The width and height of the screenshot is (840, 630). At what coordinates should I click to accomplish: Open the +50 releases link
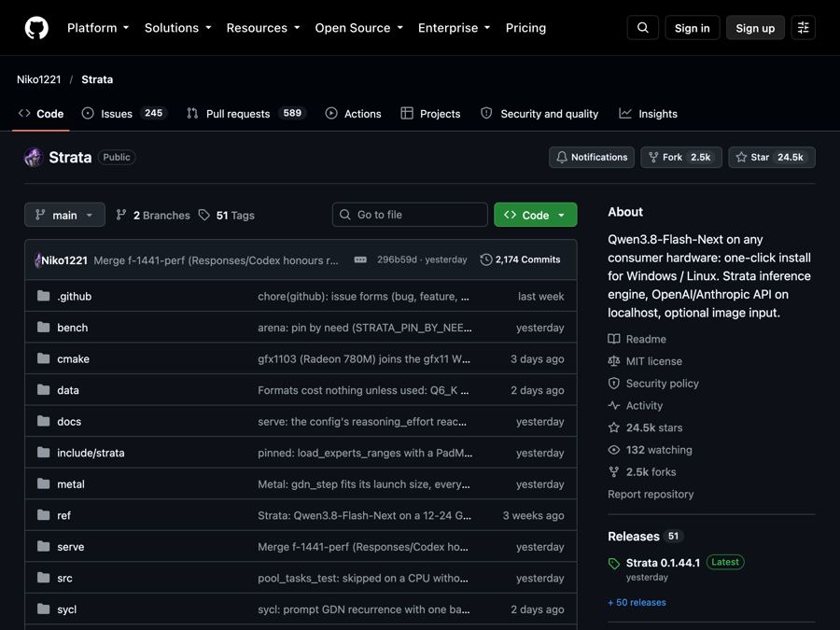tap(637, 602)
